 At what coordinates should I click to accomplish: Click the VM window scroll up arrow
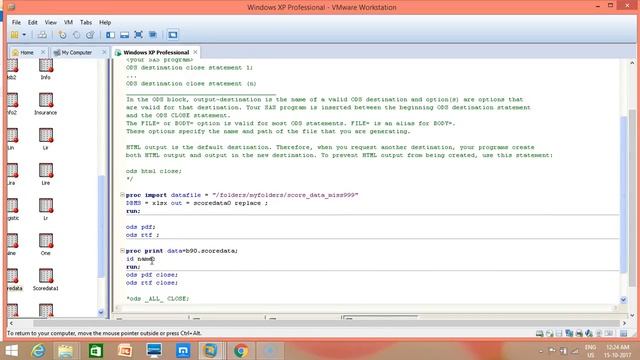pyautogui.click(x=632, y=63)
